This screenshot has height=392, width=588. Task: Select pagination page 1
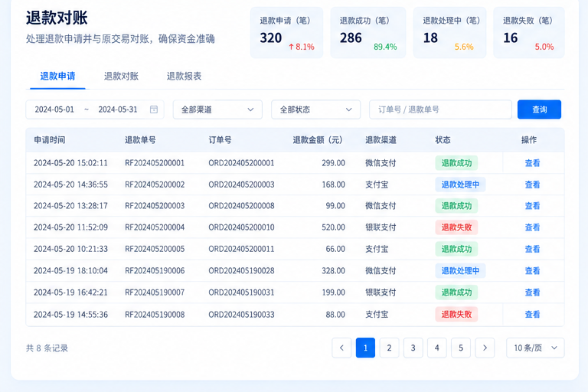[x=366, y=348]
